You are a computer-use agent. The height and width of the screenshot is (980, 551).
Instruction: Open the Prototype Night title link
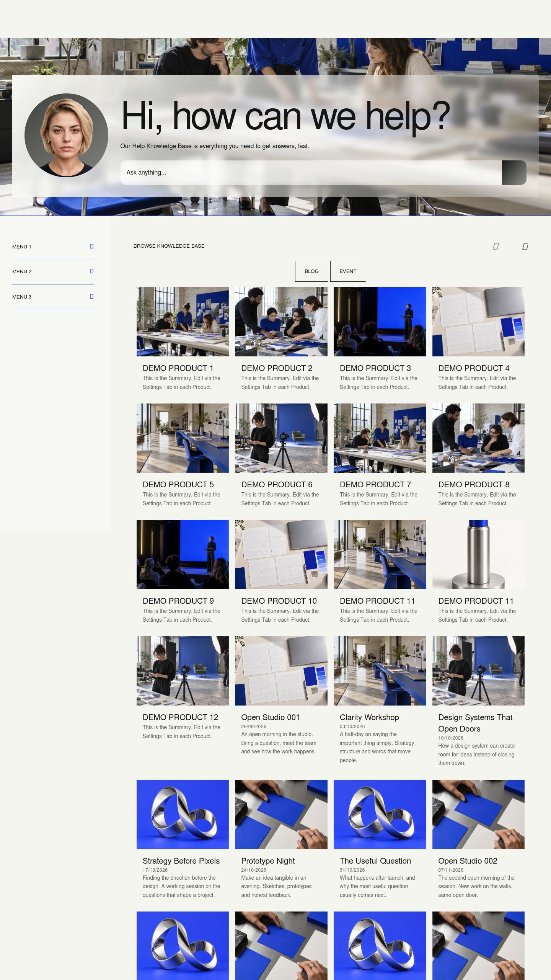(x=268, y=861)
